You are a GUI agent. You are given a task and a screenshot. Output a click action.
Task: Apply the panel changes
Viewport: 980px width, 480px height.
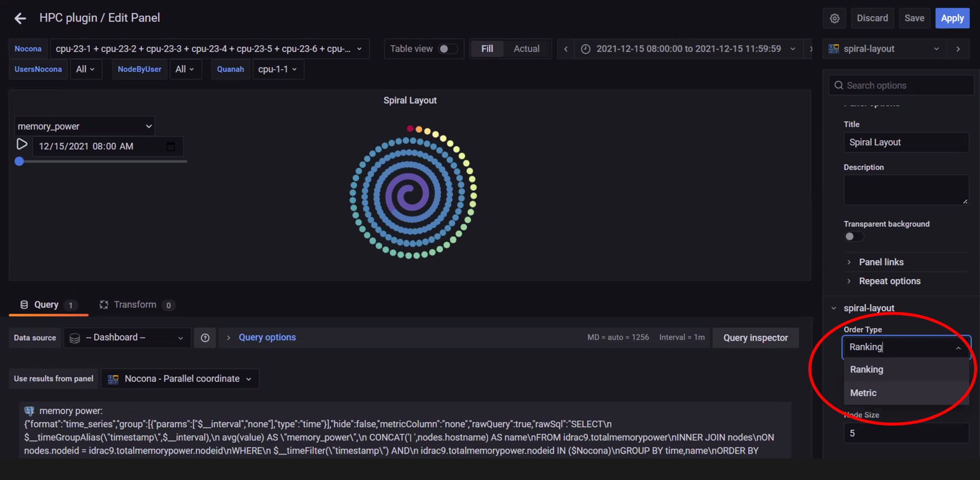(952, 18)
